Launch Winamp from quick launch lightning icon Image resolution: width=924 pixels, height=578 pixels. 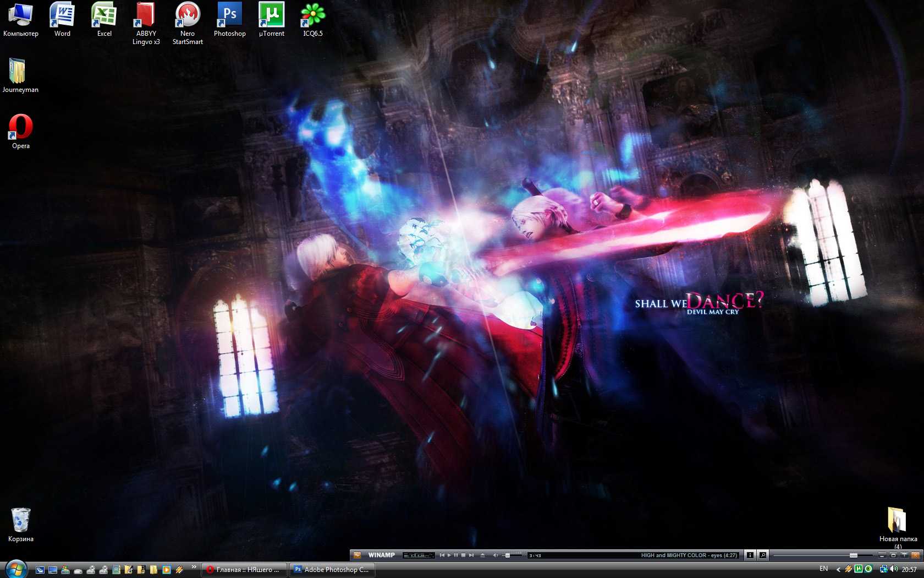[179, 570]
